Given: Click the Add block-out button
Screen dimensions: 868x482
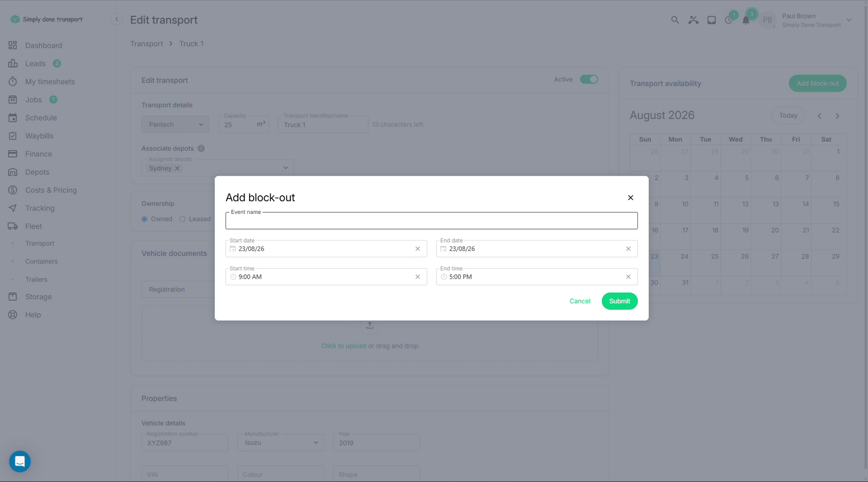Looking at the screenshot, I should click(x=817, y=83).
